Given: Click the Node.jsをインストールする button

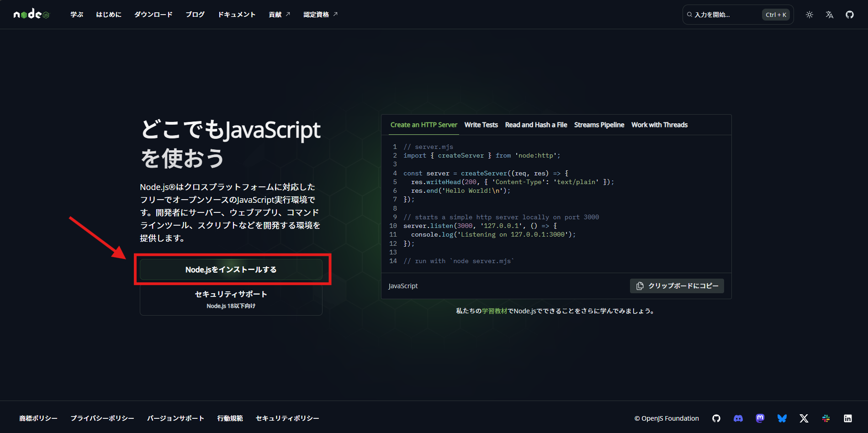Looking at the screenshot, I should pos(231,269).
